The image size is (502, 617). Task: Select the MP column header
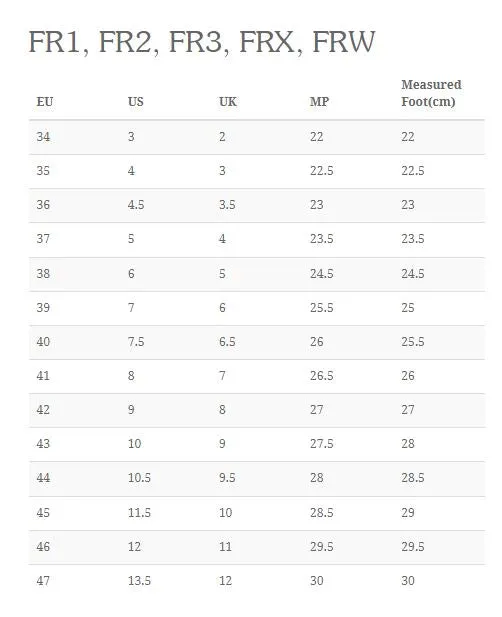click(319, 102)
